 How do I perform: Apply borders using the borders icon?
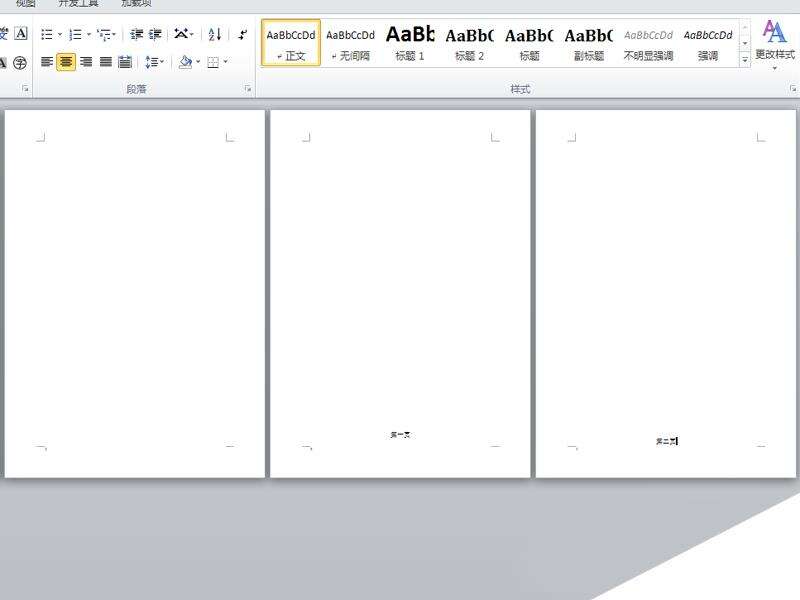coord(213,62)
